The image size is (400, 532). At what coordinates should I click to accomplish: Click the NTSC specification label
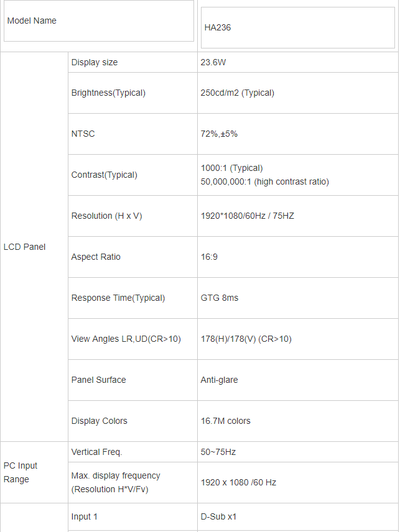point(83,134)
